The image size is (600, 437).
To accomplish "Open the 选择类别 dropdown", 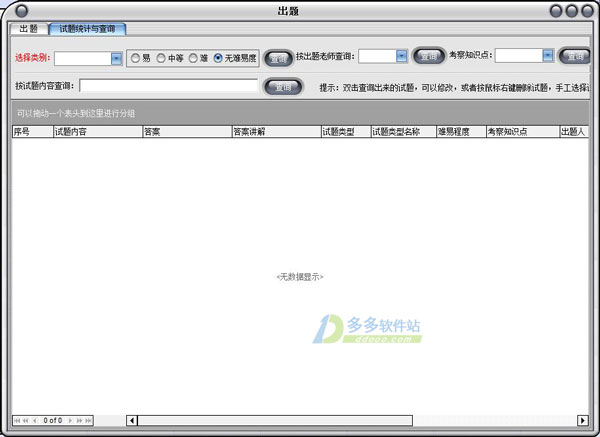I will [116, 58].
